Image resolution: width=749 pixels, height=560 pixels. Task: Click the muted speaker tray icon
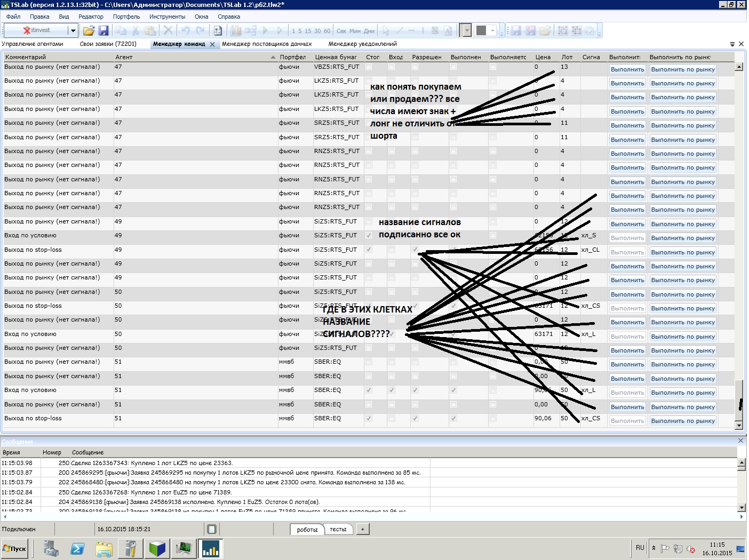[691, 548]
